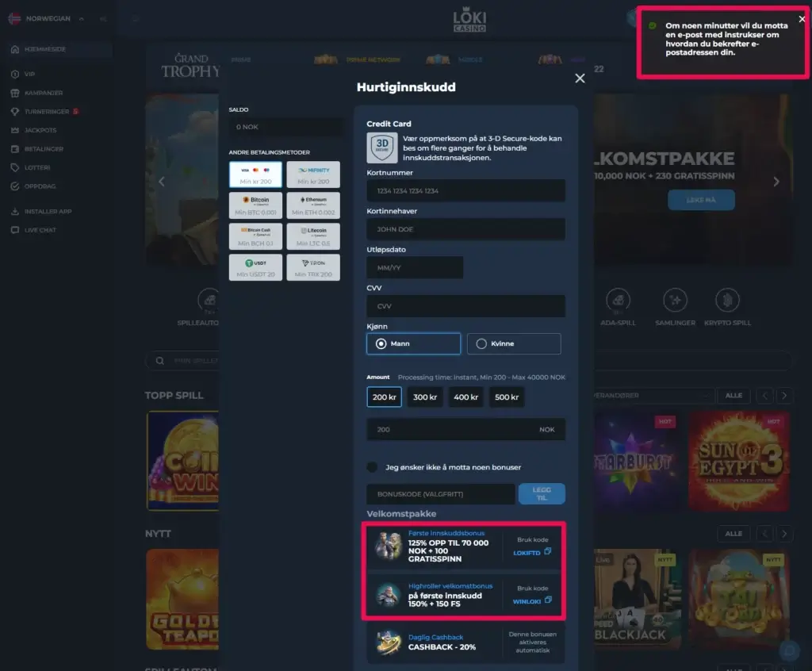812x671 pixels.
Task: Close the Hurtiginnskudd deposit dialog
Action: click(x=580, y=78)
